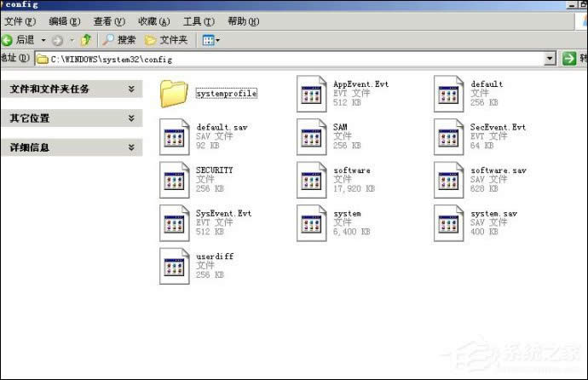
Task: Click the address path C:\WINDOWS\system32\config
Action: (x=112, y=59)
